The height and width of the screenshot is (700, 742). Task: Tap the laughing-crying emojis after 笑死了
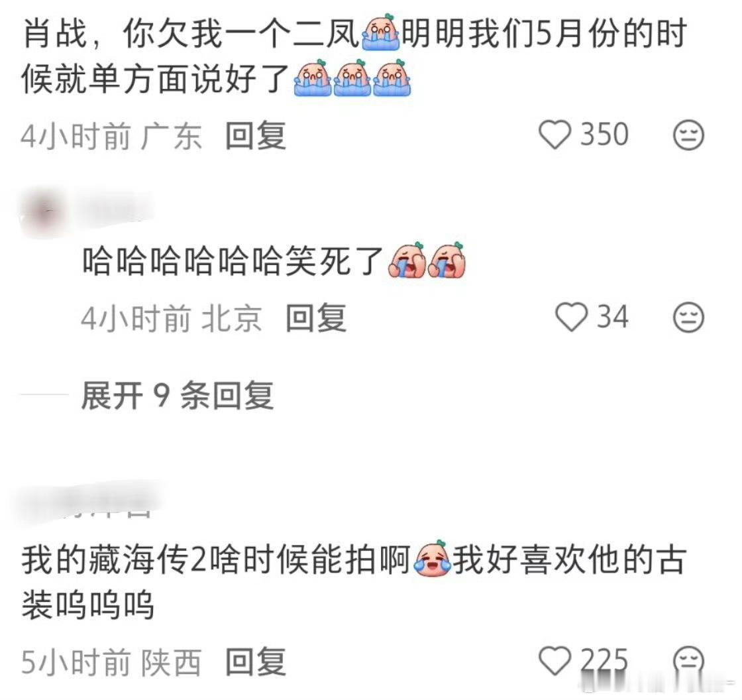(427, 261)
